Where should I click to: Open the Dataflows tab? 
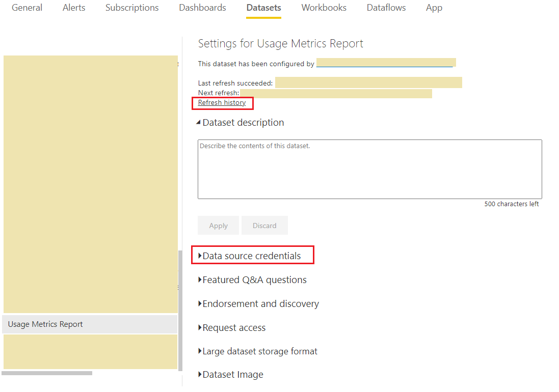tap(386, 8)
